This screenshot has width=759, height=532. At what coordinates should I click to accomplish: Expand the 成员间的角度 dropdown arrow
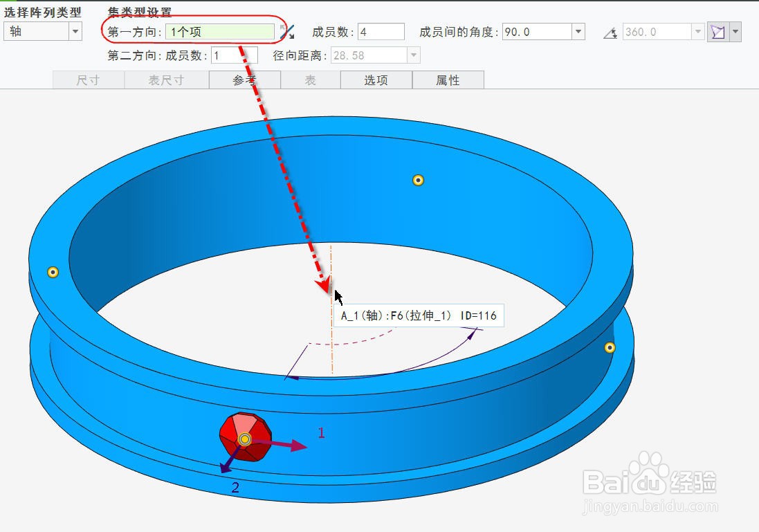pos(578,32)
